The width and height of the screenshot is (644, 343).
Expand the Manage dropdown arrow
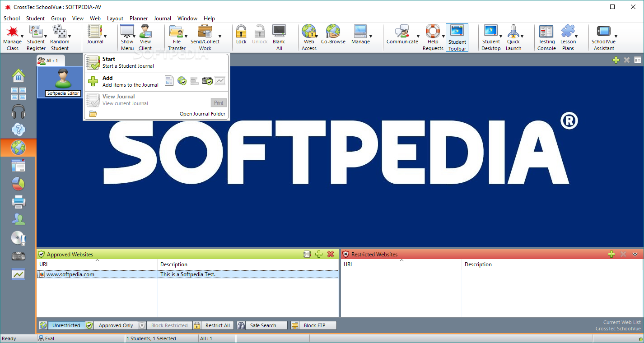tap(371, 37)
